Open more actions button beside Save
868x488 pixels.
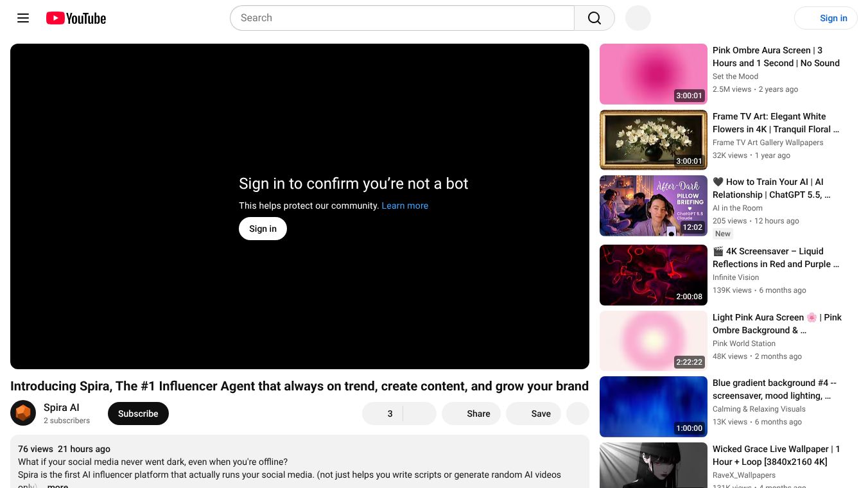tap(578, 414)
